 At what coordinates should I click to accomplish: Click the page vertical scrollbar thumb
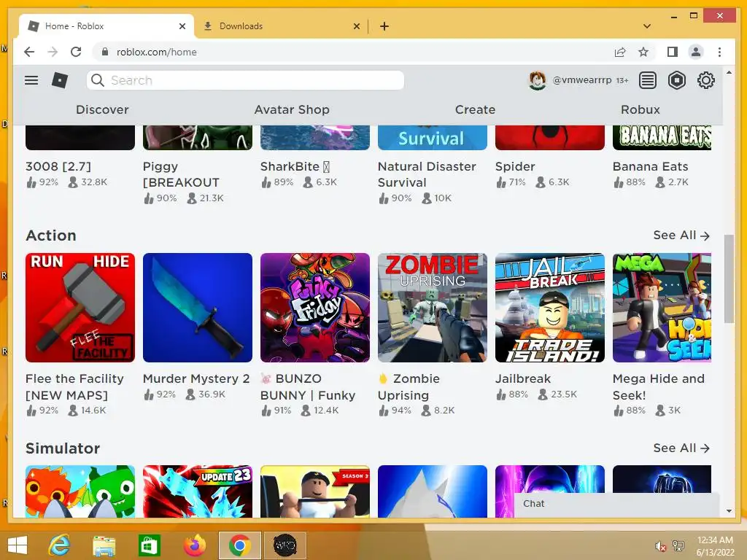coord(729,279)
